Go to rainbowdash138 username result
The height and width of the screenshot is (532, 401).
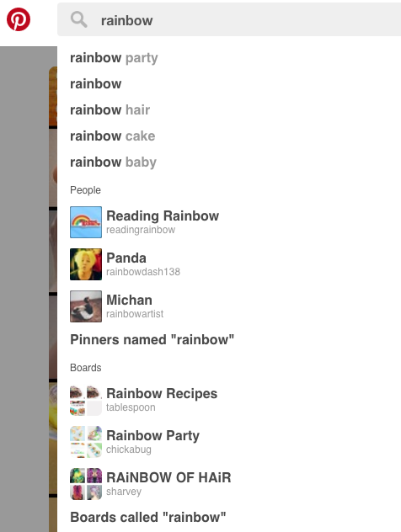(143, 272)
